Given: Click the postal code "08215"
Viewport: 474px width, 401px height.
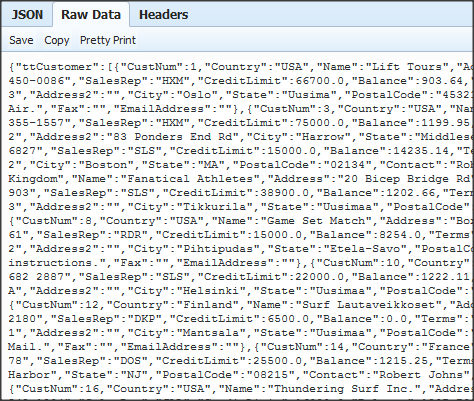Looking at the screenshot, I should (271, 375).
